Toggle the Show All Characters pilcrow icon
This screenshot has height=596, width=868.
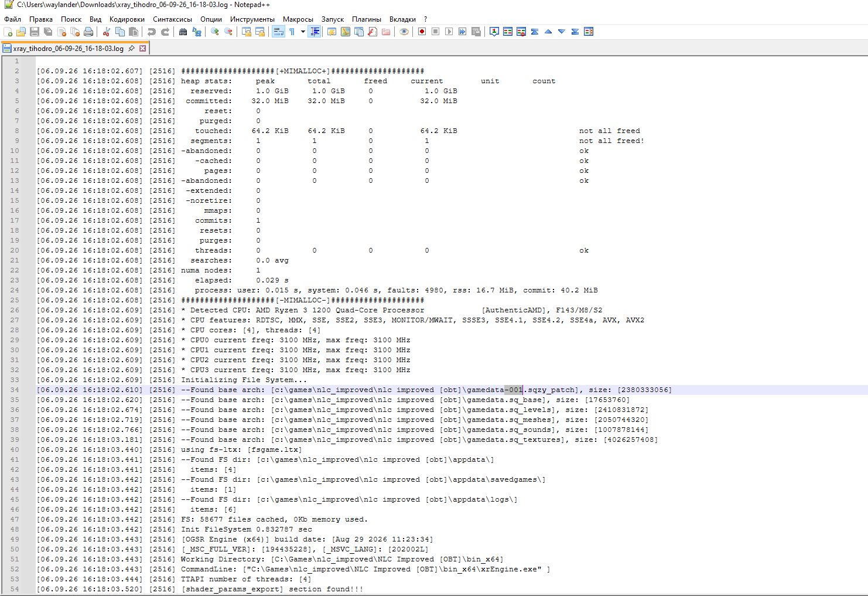pyautogui.click(x=292, y=32)
